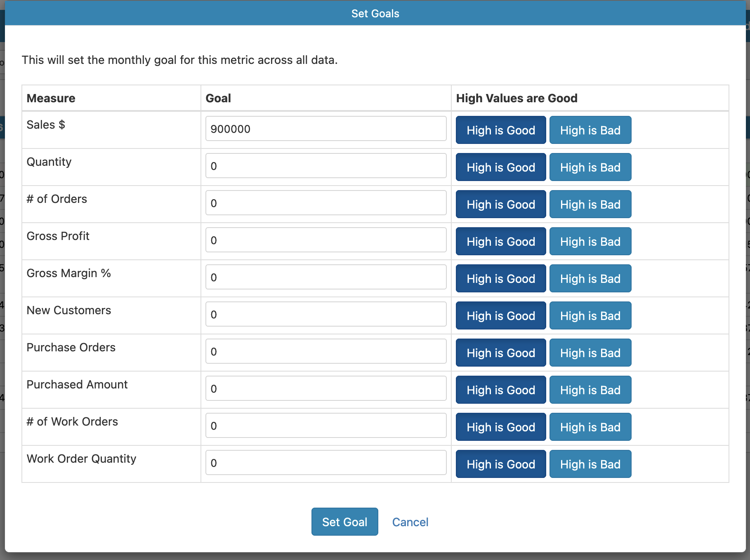750x560 pixels.
Task: Click the Set Goal button
Action: [x=344, y=521]
